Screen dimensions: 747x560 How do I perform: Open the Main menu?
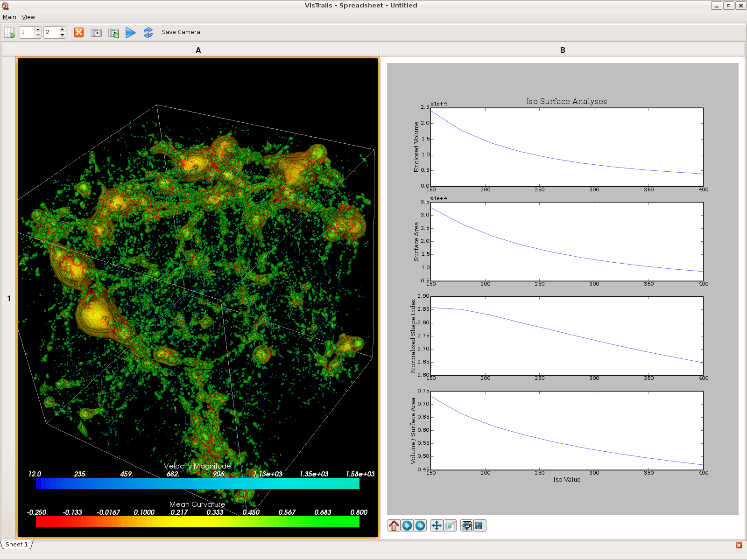click(9, 17)
